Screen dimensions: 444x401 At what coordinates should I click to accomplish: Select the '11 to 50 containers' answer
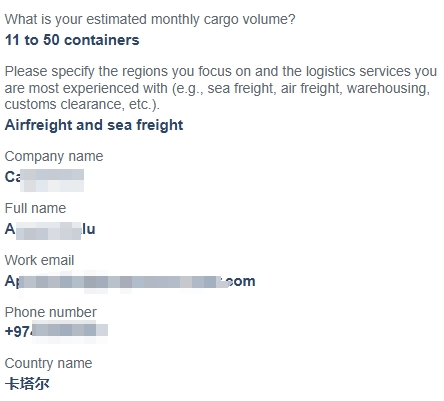tap(72, 40)
